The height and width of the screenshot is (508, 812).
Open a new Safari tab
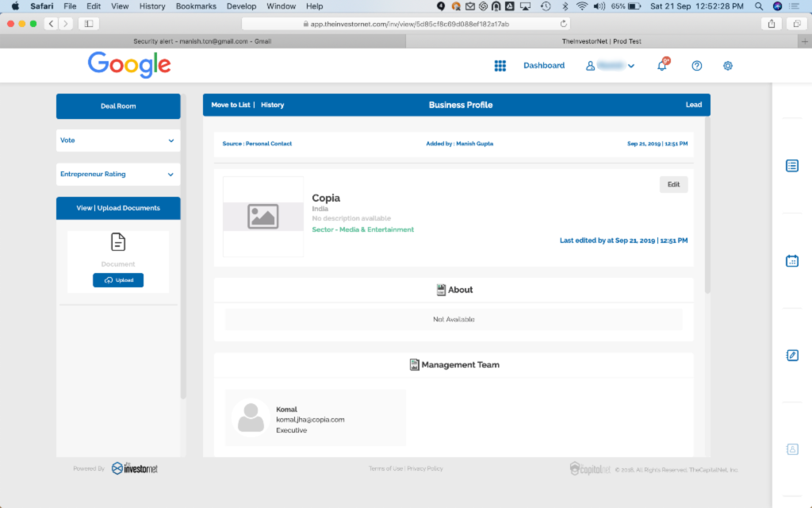coord(805,41)
